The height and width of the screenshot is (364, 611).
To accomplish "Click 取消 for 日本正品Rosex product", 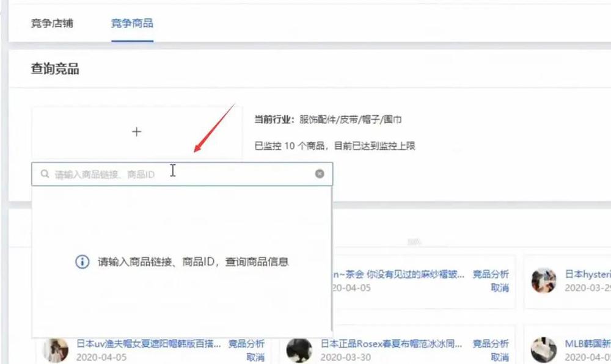I will tap(499, 357).
